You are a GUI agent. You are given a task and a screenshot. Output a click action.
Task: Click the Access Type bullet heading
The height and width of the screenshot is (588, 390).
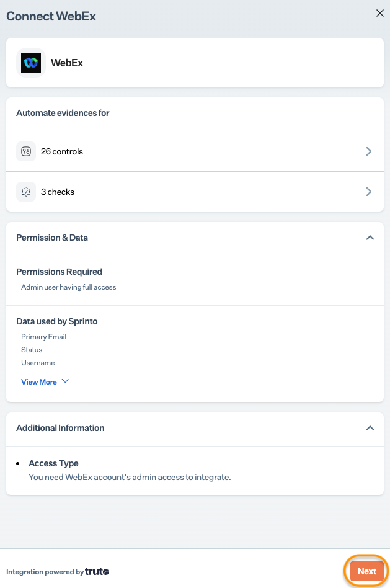pyautogui.click(x=53, y=463)
